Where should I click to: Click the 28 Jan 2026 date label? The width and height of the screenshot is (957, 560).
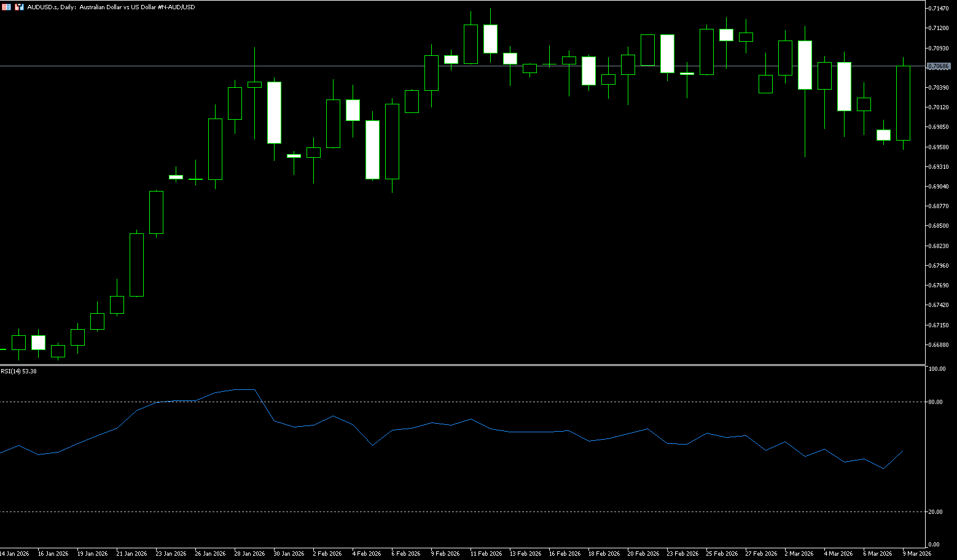pos(249,554)
